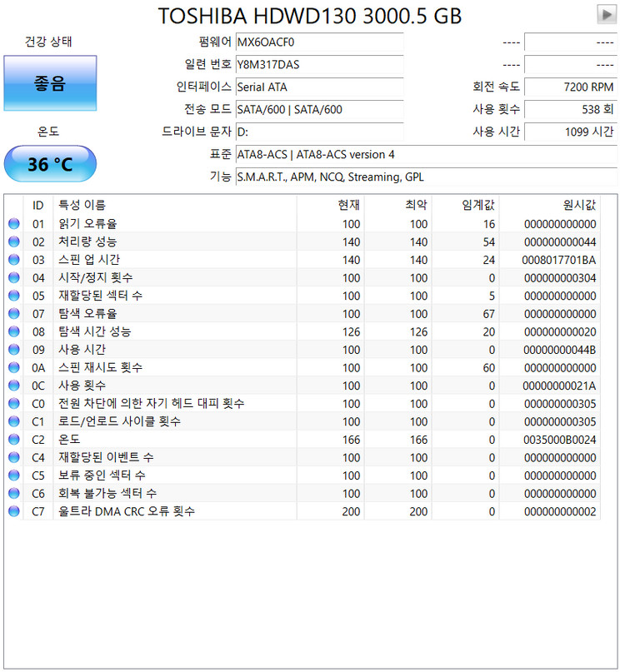This screenshot has height=672, width=625.
Task: Click the drive letter field D:
Action: 319,132
